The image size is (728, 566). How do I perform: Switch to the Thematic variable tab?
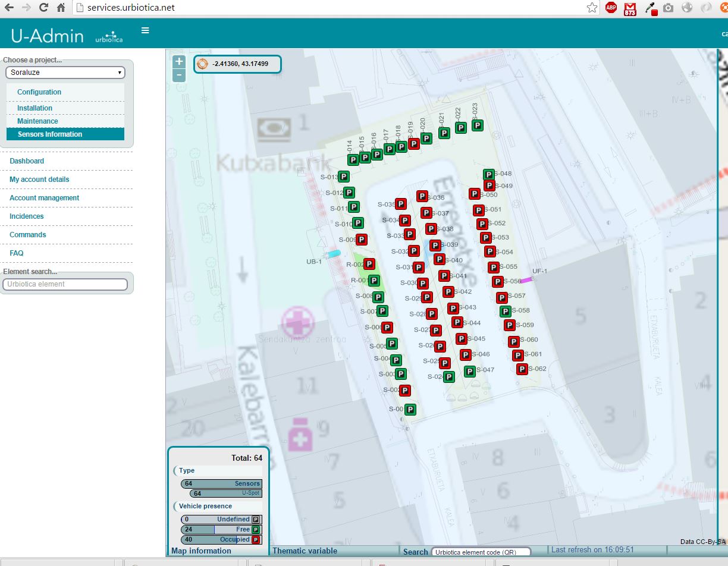(x=305, y=551)
